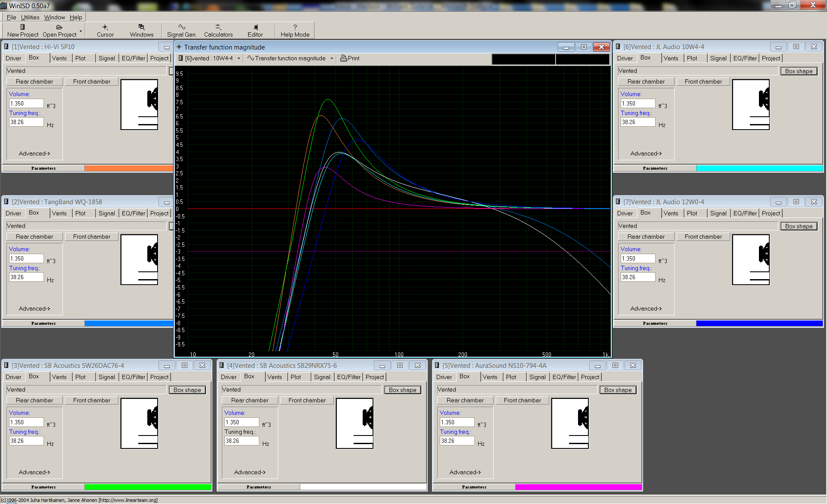Click Volume field in Hi-Vi SP10 window
Image resolution: width=827 pixels, height=504 pixels.
[26, 103]
